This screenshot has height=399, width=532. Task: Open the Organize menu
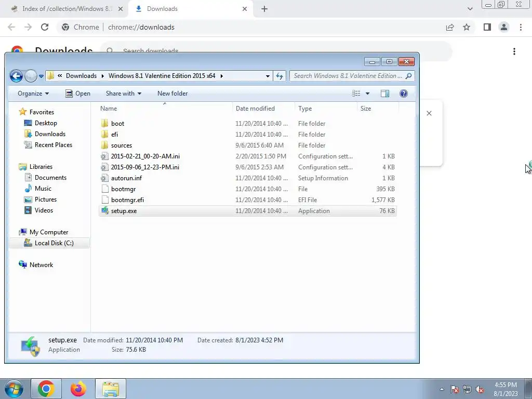pyautogui.click(x=33, y=94)
